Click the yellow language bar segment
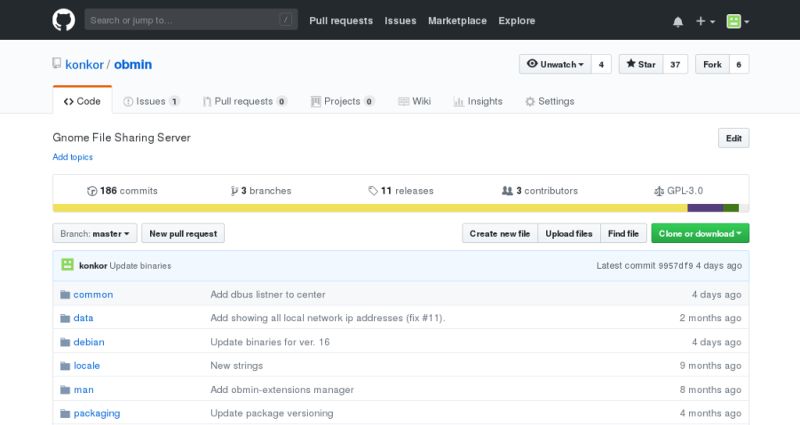 (x=370, y=208)
